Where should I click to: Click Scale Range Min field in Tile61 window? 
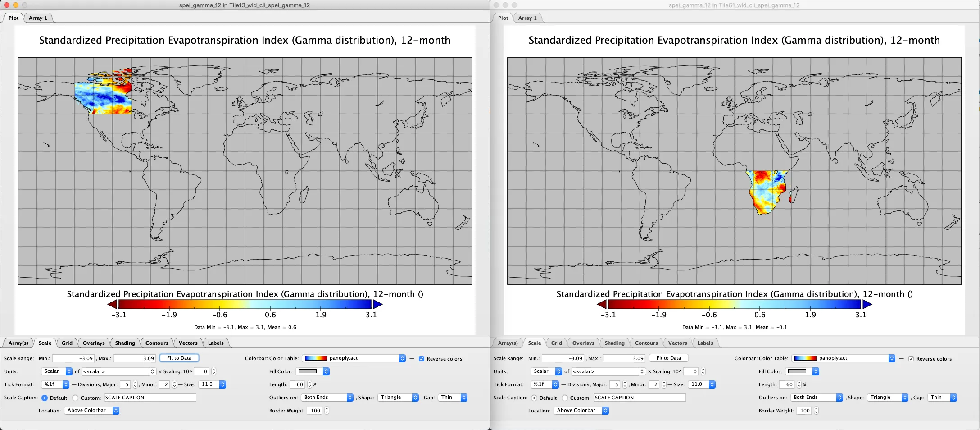click(x=563, y=358)
